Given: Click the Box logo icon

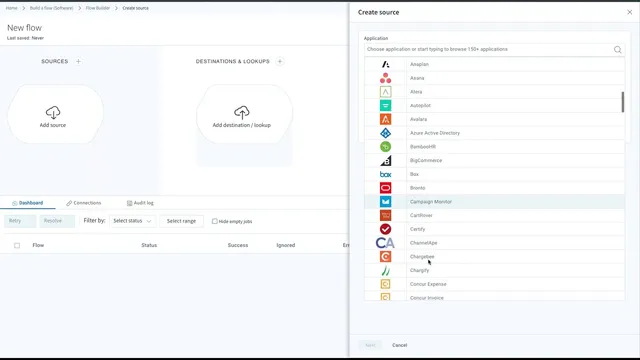Looking at the screenshot, I should (385, 174).
